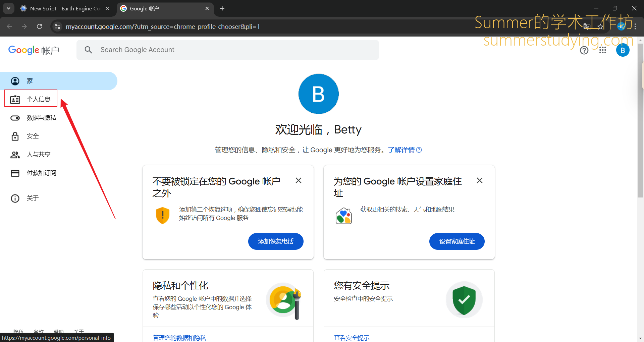Click the card icon beside 付款和订阅

15,173
